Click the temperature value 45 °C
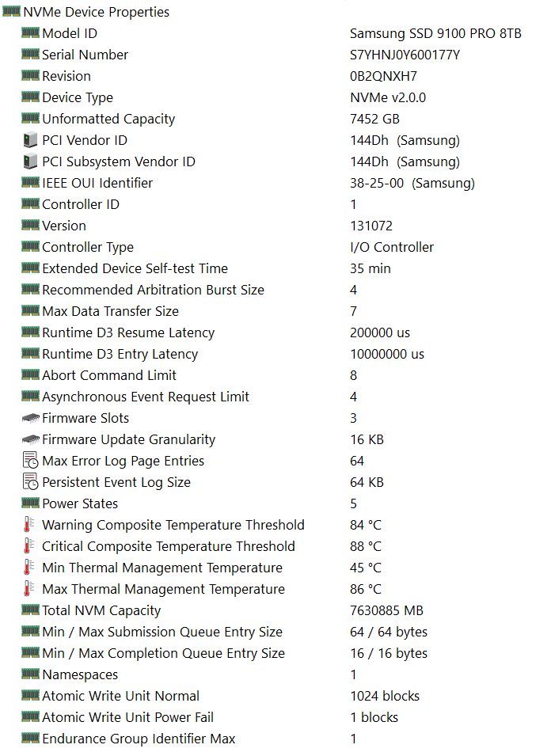This screenshot has height=756, width=551. pos(366,568)
